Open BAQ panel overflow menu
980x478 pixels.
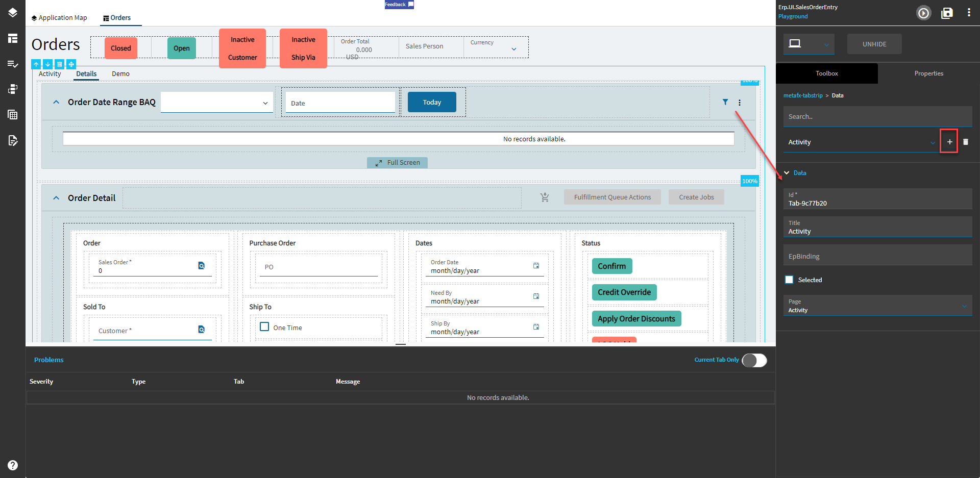pyautogui.click(x=739, y=103)
